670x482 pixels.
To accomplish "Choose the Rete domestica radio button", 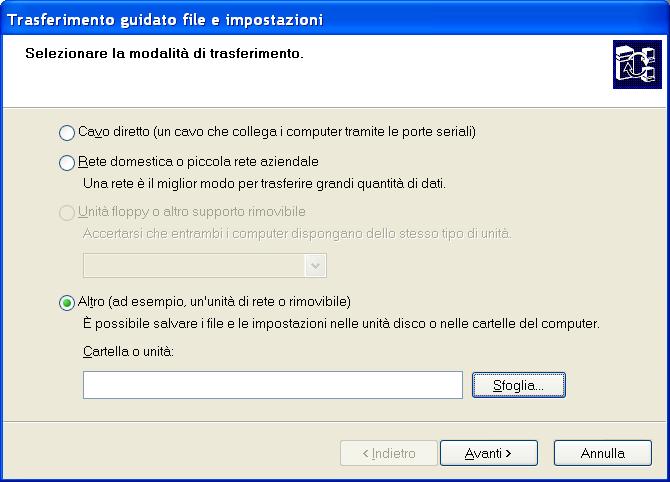I will pyautogui.click(x=67, y=162).
